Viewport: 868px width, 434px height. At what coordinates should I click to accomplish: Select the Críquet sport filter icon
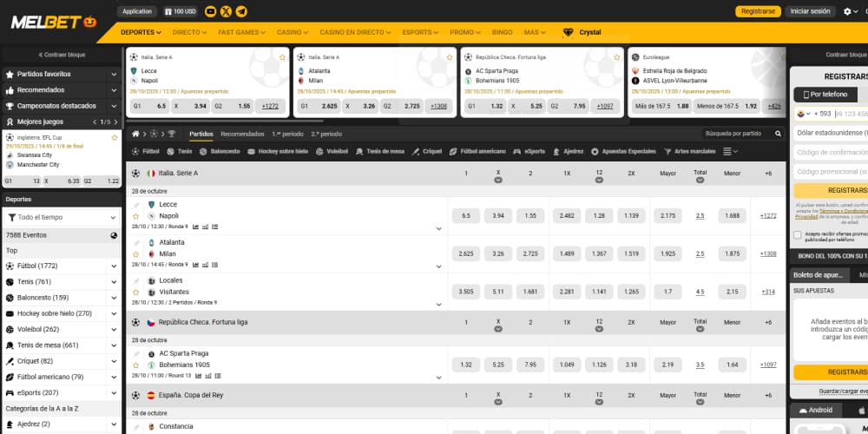(x=416, y=151)
